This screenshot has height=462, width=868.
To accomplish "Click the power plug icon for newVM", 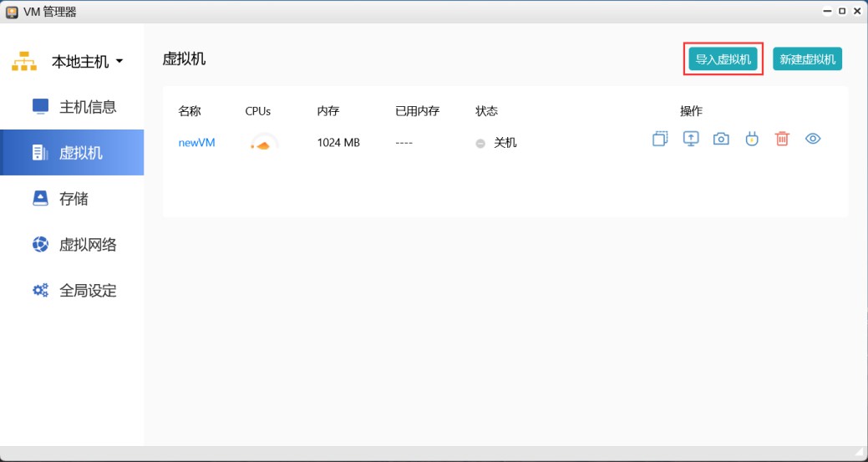I will 751,140.
